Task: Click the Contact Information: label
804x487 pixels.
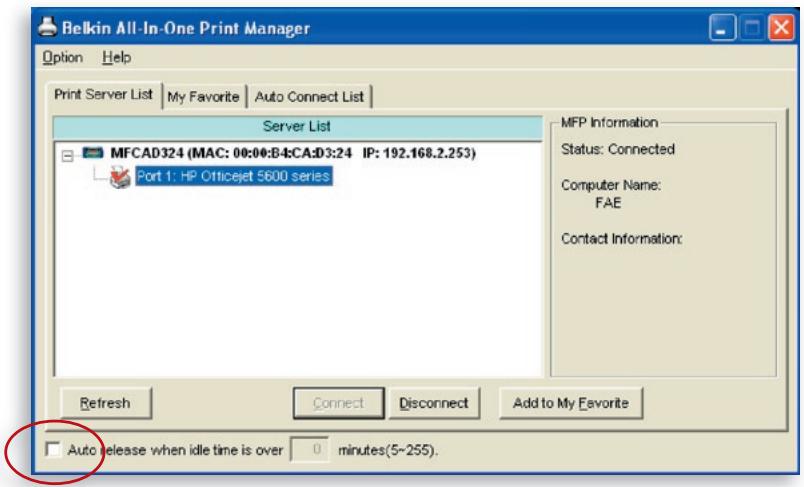Action: point(621,239)
